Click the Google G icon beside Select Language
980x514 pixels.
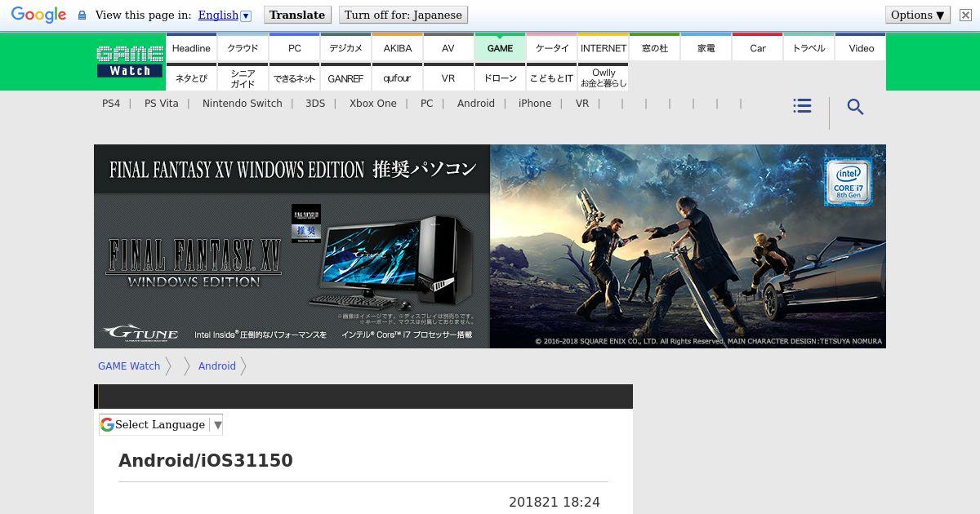click(x=107, y=424)
